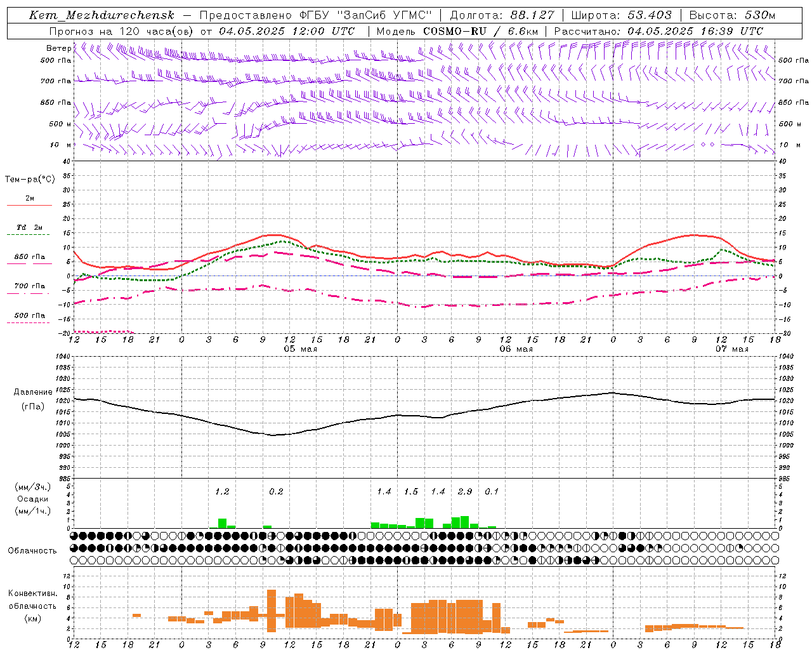Click the computed time Рассчитано: 04.05.2025 16:39 UTC

tap(658, 31)
